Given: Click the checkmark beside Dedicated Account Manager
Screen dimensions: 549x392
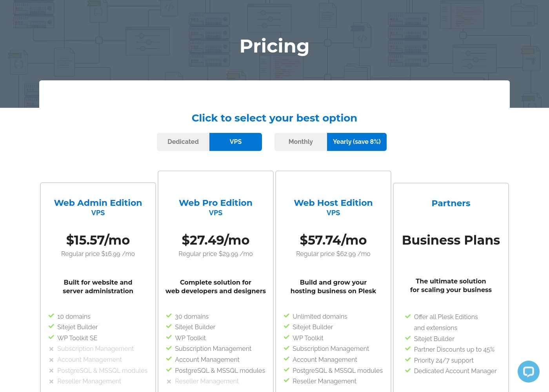Looking at the screenshot, I should pos(408,370).
